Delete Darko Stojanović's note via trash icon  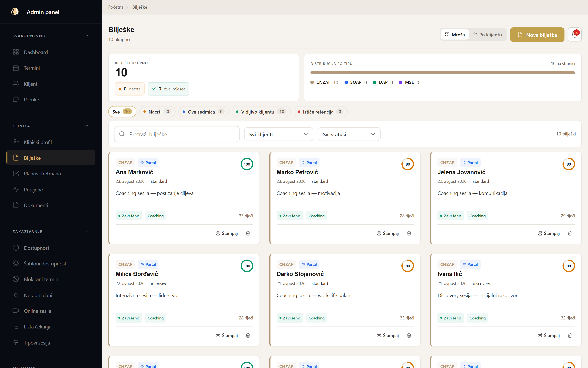(x=409, y=335)
